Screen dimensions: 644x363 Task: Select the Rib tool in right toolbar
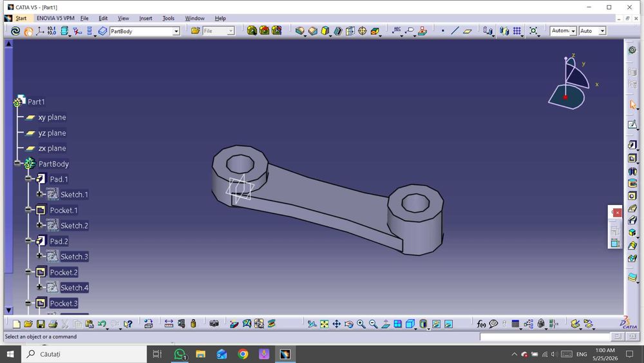pos(632,208)
